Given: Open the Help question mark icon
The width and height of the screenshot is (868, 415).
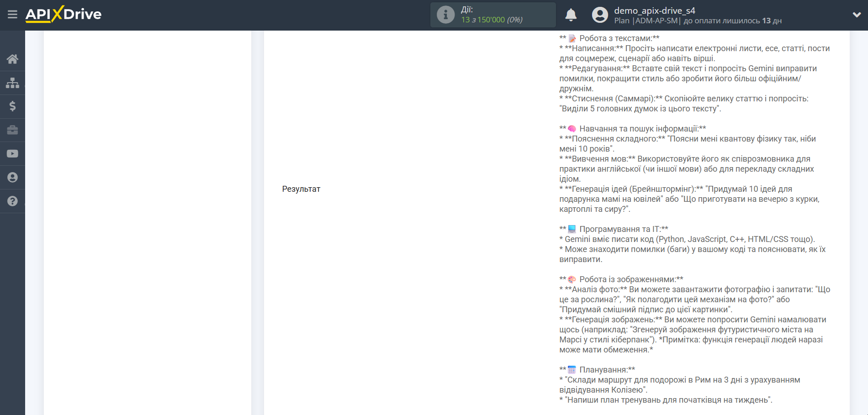Looking at the screenshot, I should click(x=12, y=201).
